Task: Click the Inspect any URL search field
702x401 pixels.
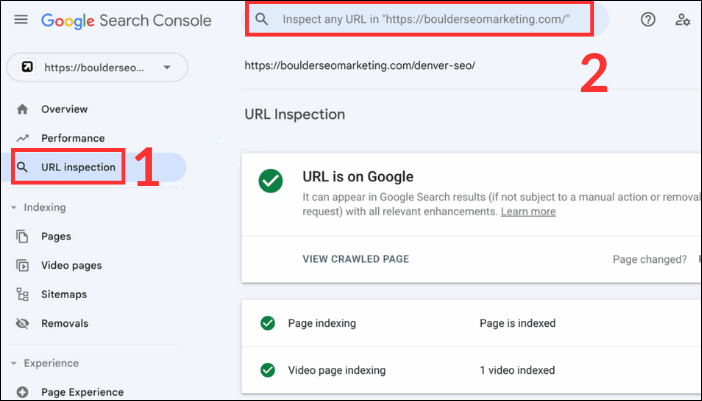Action: pos(425,19)
